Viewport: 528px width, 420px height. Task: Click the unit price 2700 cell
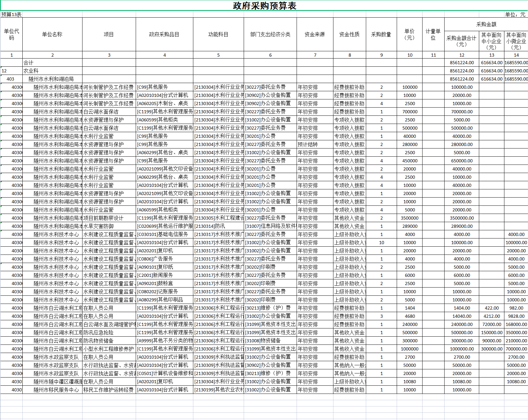[x=410, y=357]
